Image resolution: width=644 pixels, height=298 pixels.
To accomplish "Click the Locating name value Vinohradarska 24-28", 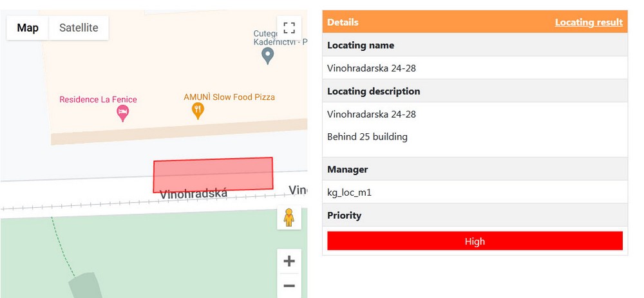I will coord(372,68).
